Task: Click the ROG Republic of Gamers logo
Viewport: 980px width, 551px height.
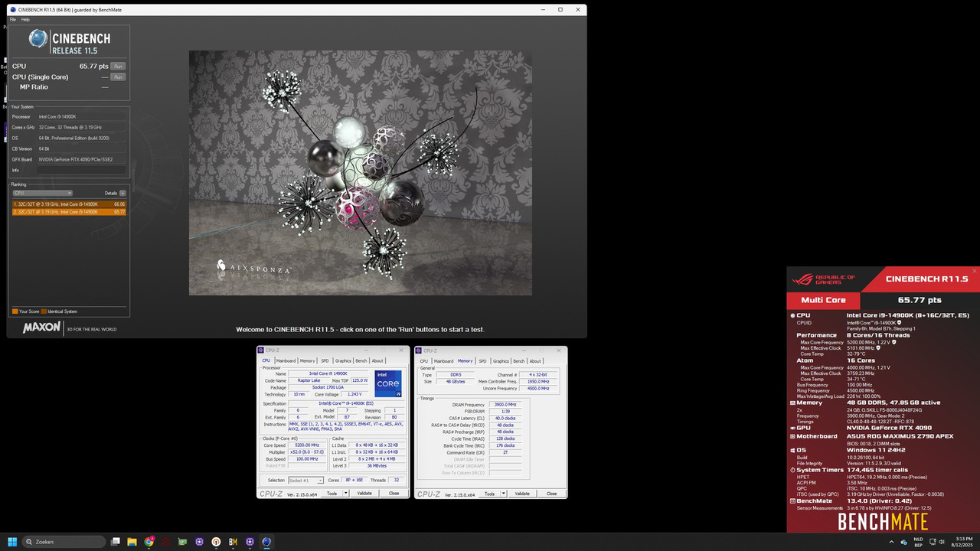Action: 824,279
